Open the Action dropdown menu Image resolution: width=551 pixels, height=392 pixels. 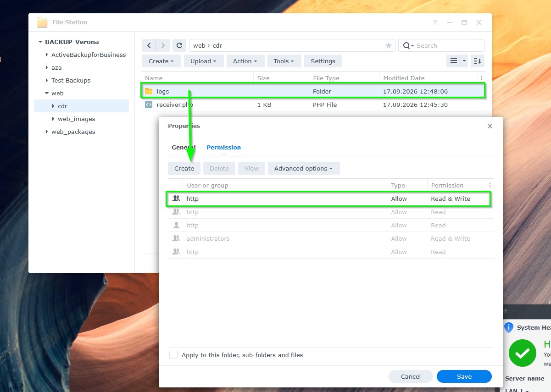pos(245,61)
